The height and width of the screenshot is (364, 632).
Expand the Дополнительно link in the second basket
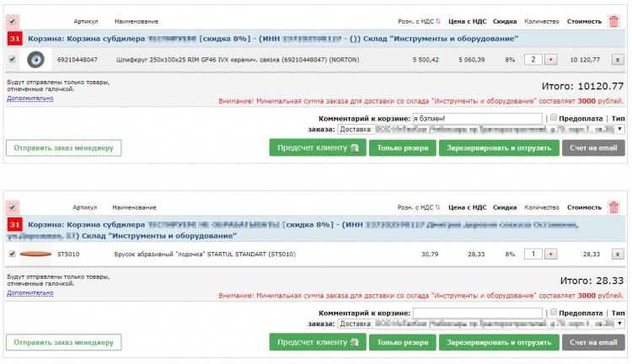pyautogui.click(x=29, y=292)
